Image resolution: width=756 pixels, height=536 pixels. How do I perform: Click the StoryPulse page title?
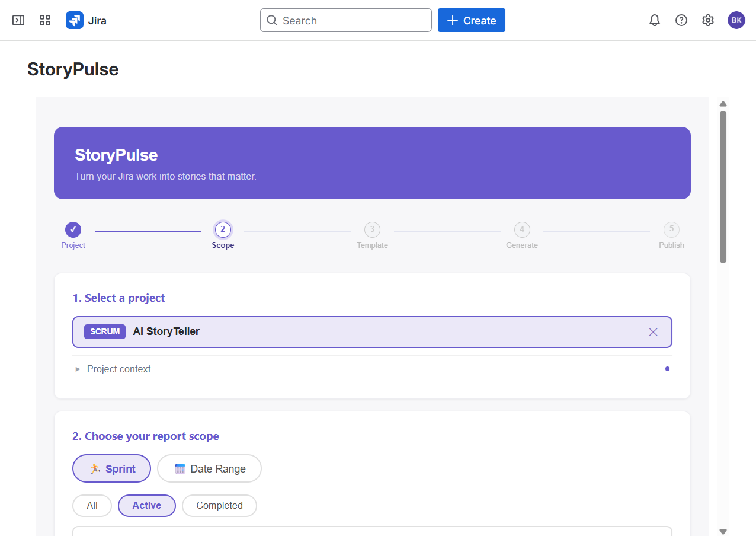[x=73, y=69]
